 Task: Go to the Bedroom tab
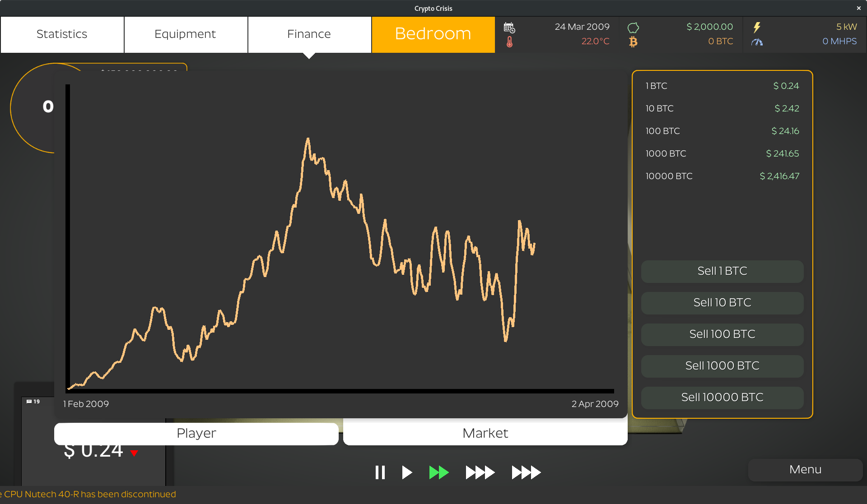pos(433,34)
